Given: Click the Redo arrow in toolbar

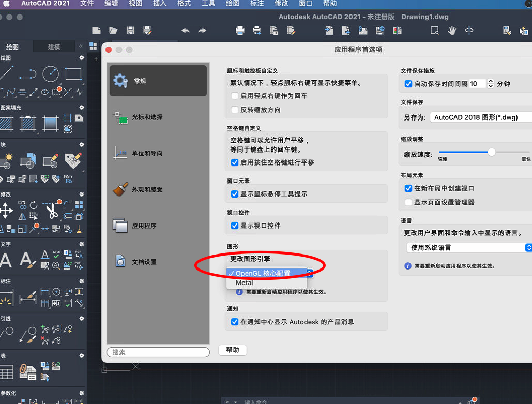Looking at the screenshot, I should pos(203,31).
